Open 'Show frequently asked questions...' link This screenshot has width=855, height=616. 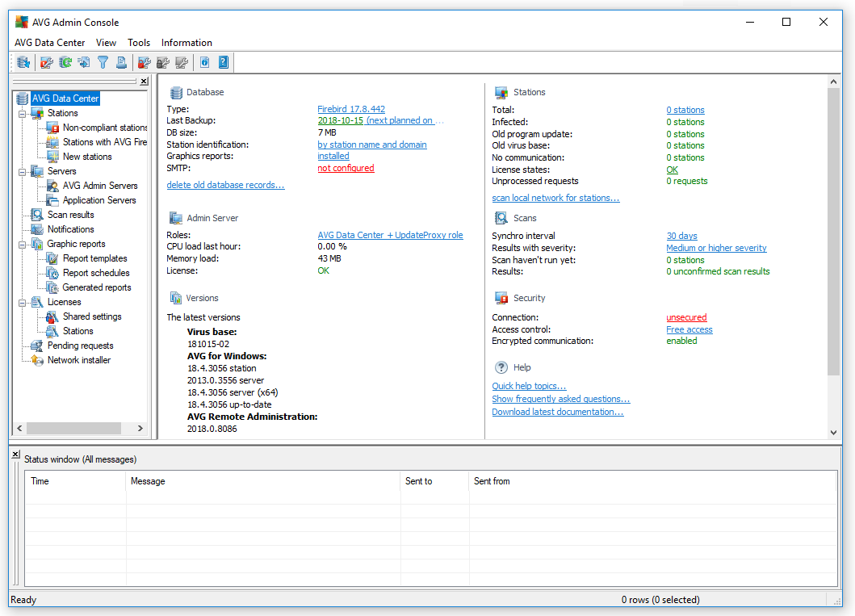(560, 399)
